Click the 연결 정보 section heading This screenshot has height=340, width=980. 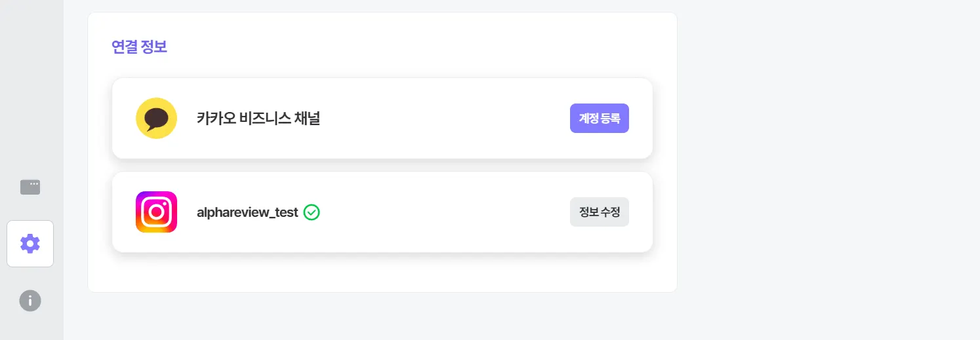[139, 47]
